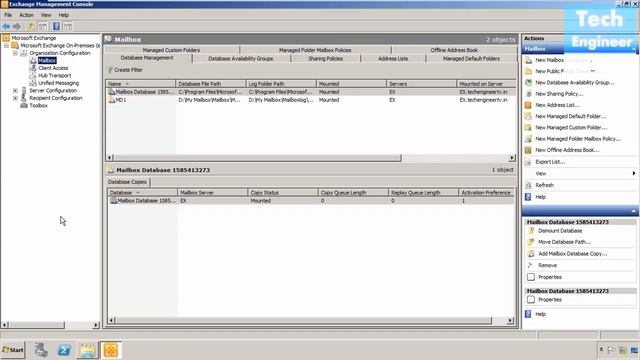The image size is (640, 360).
Task: Open Server Manager from the taskbar
Action: tap(41, 350)
